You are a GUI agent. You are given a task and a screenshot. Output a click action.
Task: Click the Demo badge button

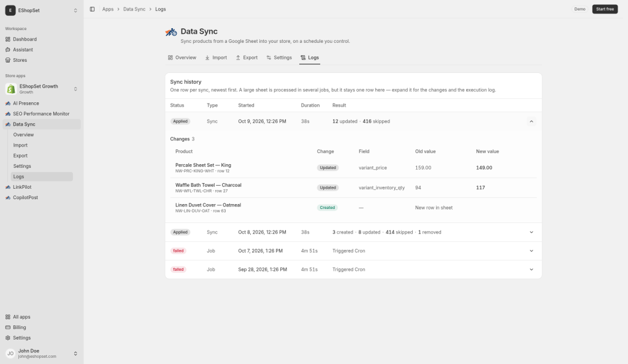click(x=580, y=9)
